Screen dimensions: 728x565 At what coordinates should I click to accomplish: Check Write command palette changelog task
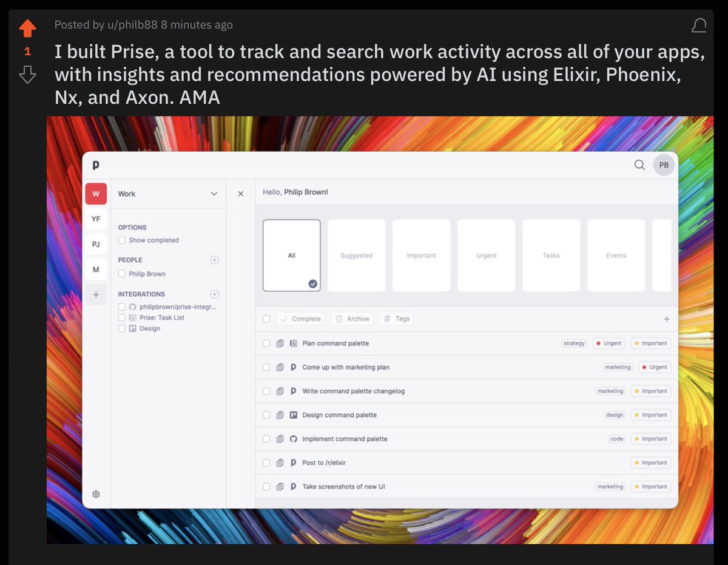266,391
